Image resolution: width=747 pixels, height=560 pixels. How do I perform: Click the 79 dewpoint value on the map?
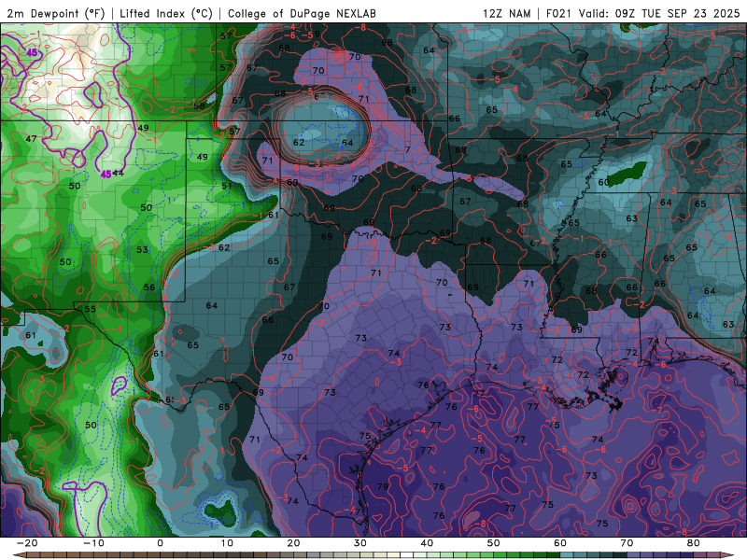pos(383,486)
